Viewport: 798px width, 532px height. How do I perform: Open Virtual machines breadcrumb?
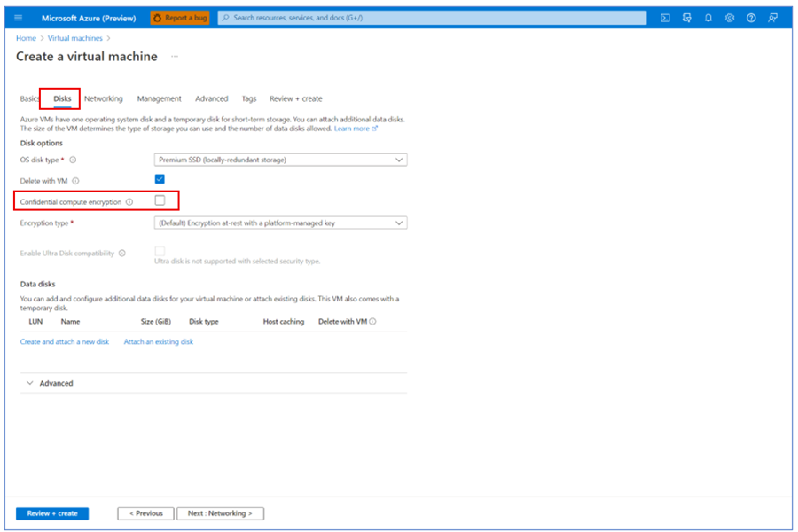click(x=74, y=38)
